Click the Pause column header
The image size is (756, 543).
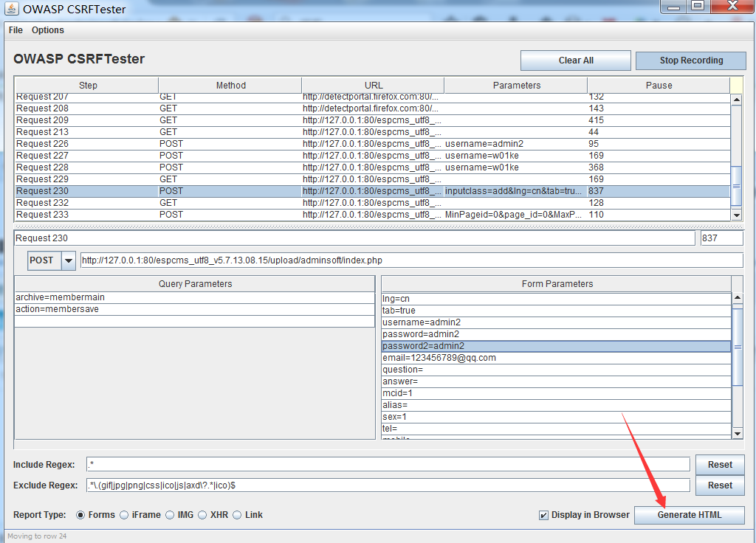coord(659,86)
